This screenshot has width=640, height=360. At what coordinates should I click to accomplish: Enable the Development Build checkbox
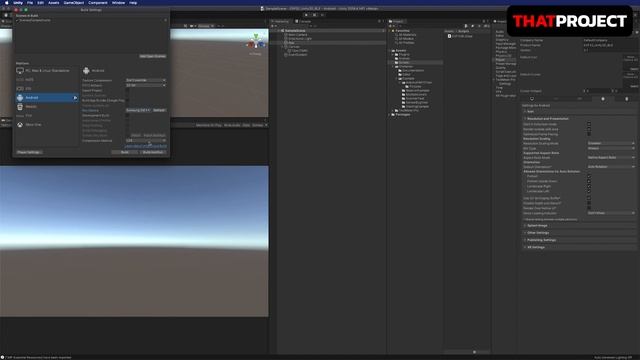tap(127, 116)
